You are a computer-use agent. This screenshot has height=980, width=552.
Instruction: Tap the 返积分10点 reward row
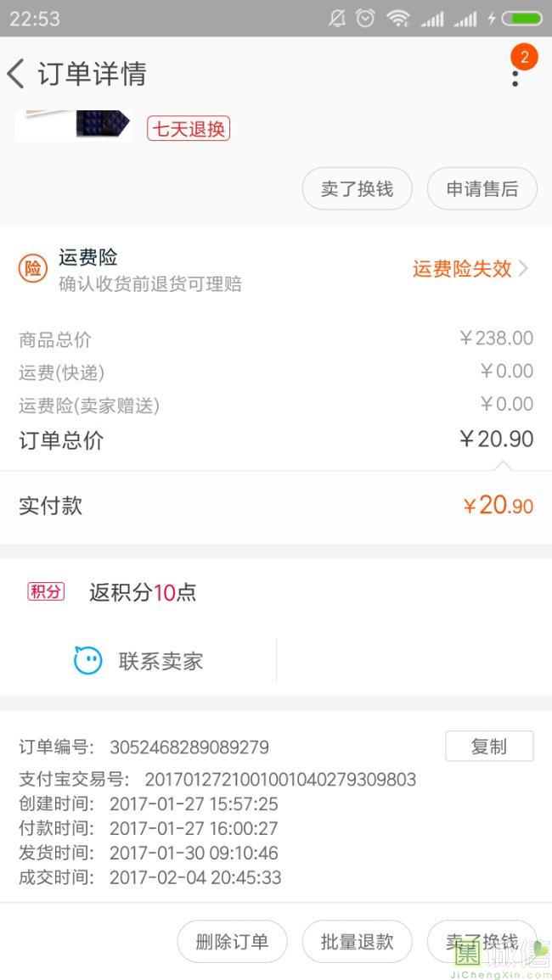pyautogui.click(x=143, y=592)
